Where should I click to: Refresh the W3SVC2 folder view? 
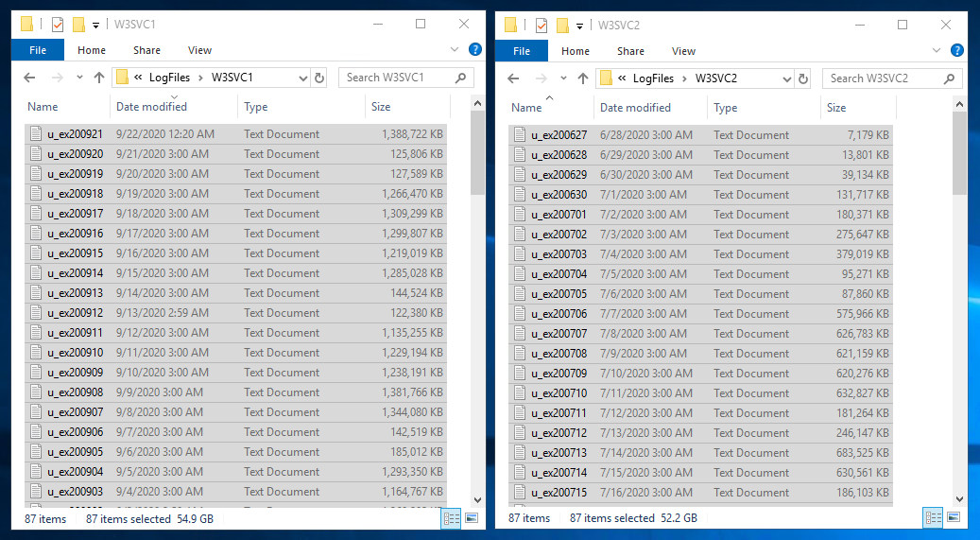tap(803, 78)
